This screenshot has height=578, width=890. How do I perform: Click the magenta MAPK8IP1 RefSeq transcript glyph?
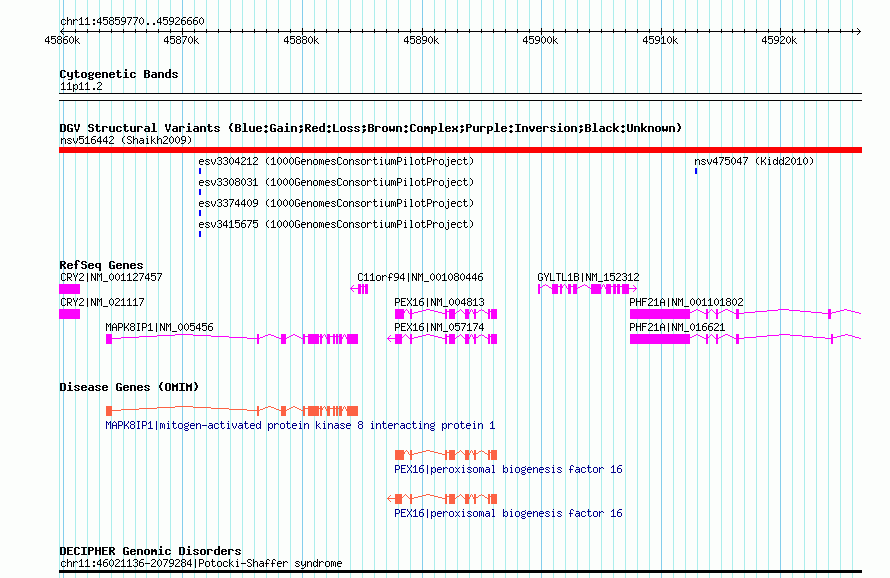point(232,339)
